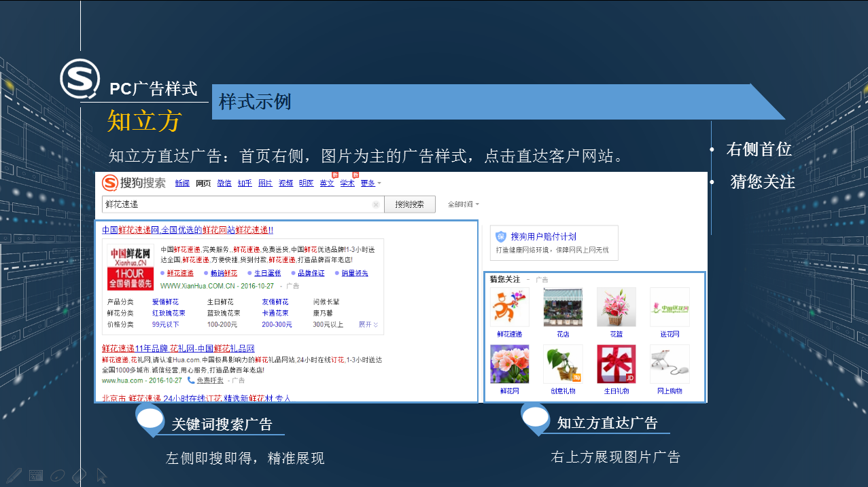Viewport: 868px width, 487px height.
Task: Switch to the 微信 tab
Action: pyautogui.click(x=224, y=183)
